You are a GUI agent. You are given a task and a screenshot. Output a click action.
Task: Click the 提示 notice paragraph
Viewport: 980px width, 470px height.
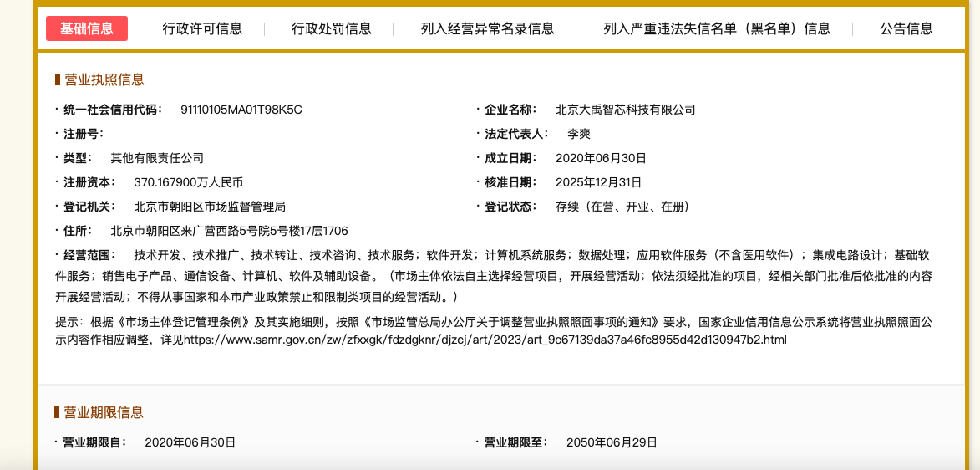495,331
